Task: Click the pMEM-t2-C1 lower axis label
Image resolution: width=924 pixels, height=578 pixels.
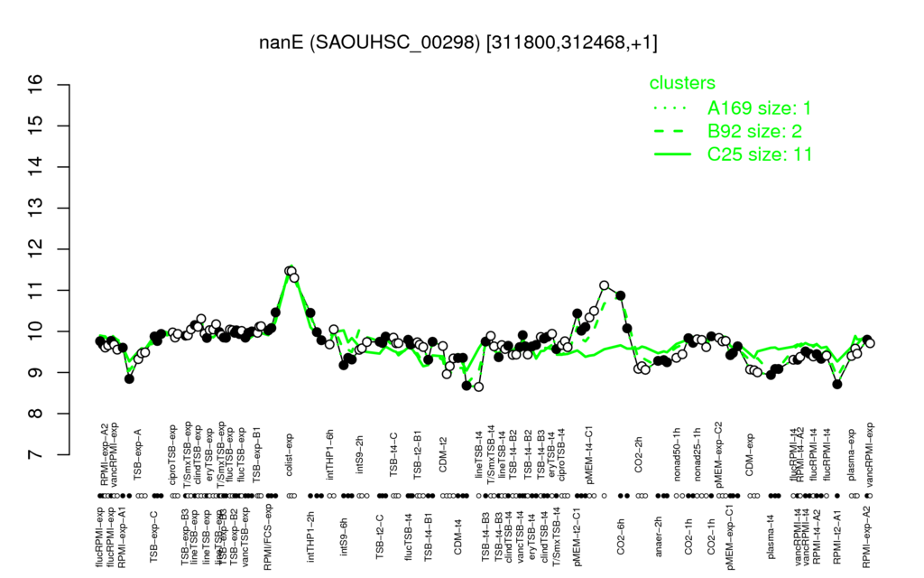Action: [577, 536]
